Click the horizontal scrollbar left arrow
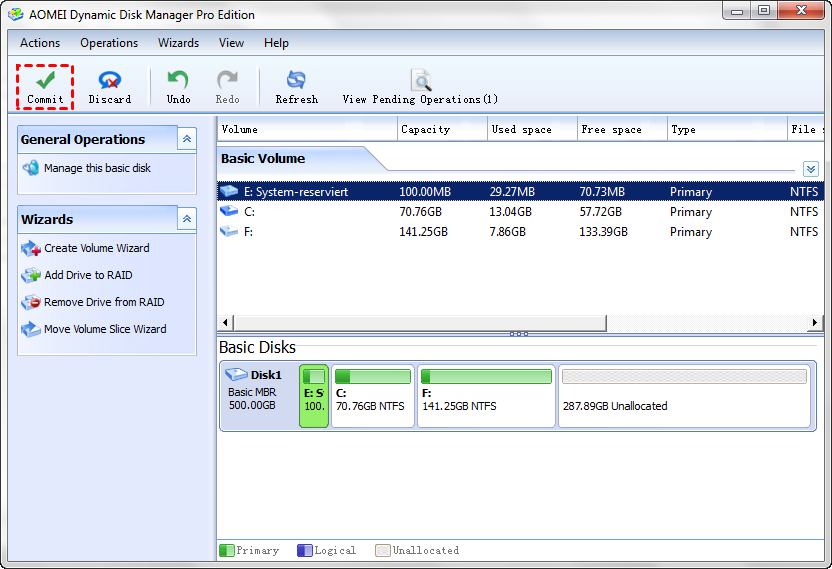Screen dimensions: 832x569 pos(226,322)
